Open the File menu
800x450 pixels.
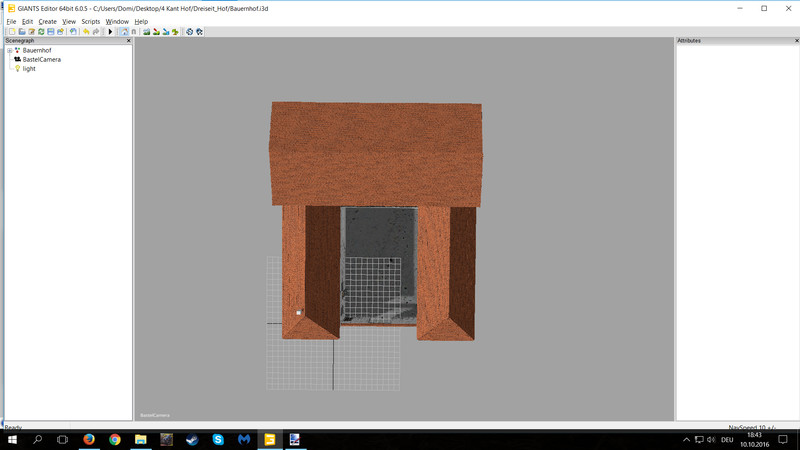point(12,21)
